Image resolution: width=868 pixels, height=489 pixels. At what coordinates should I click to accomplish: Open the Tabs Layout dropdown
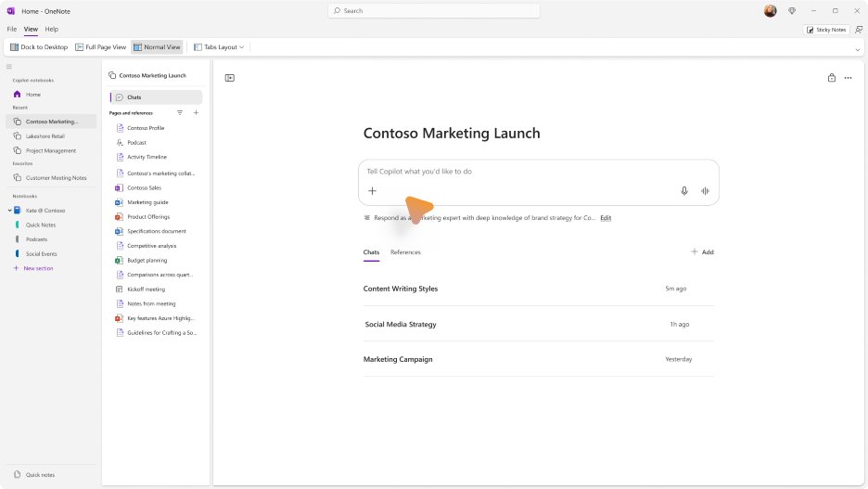(219, 47)
